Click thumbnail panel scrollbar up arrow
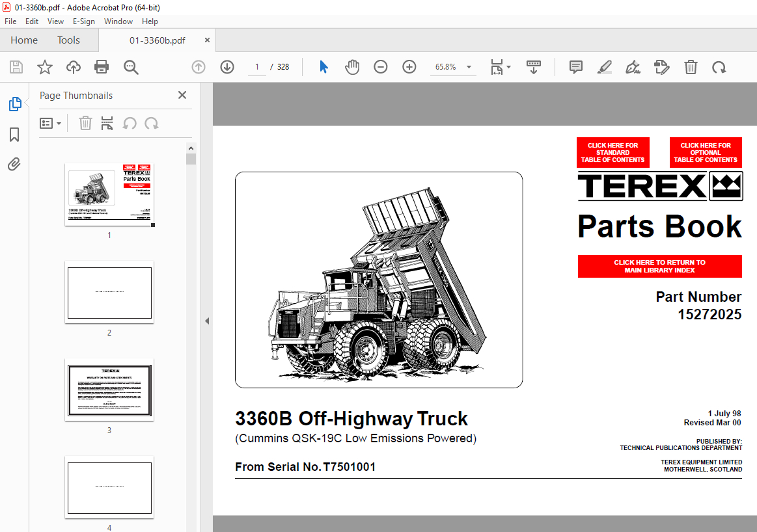This screenshot has width=757, height=532. [191, 148]
